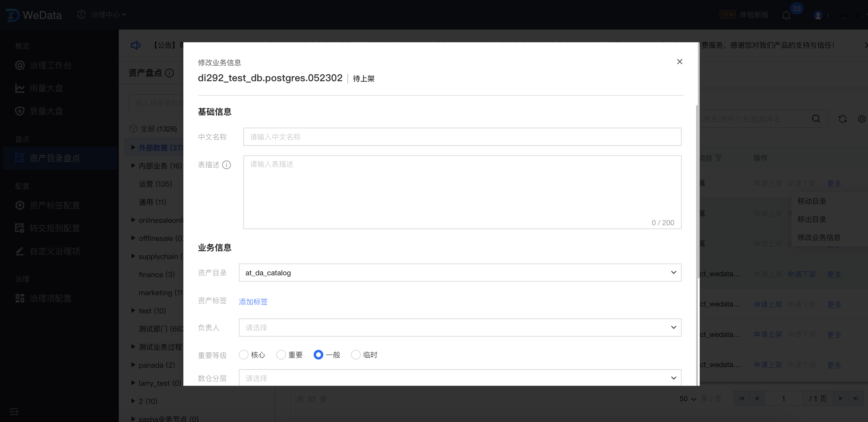Click the announcement speaker icon
Image resolution: width=868 pixels, height=422 pixels.
pyautogui.click(x=135, y=45)
